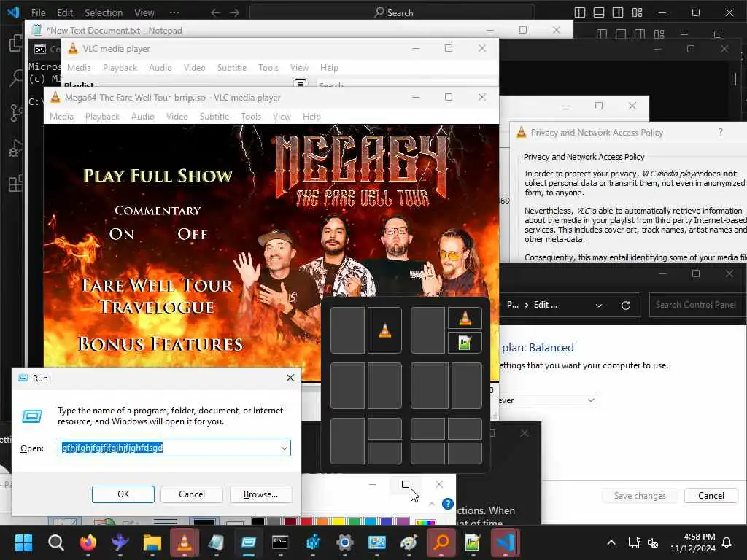Toggle secondary side bar in VS Code top title bar
The height and width of the screenshot is (560, 747).
(618, 13)
